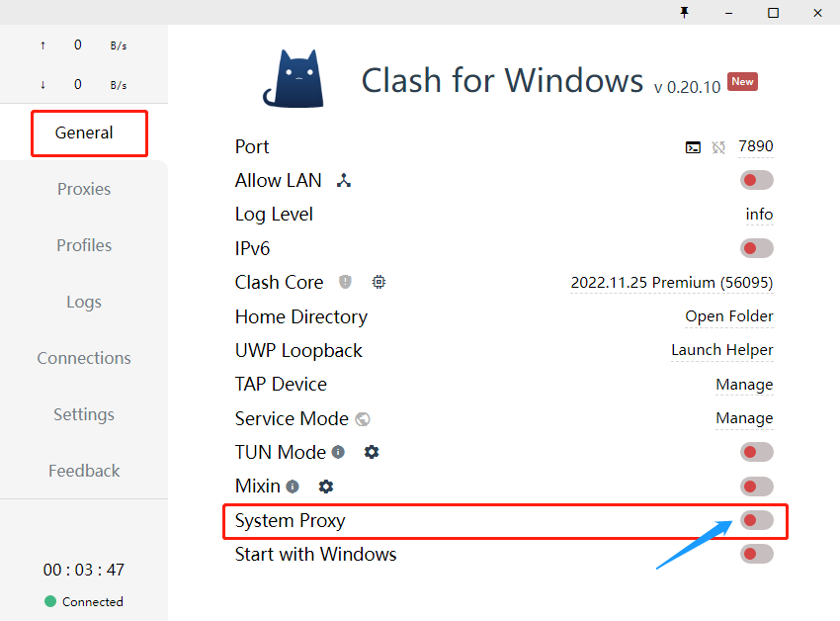The width and height of the screenshot is (840, 621).
Task: Click the Clash Core version 2022.11.25 Premium
Action: 671,283
